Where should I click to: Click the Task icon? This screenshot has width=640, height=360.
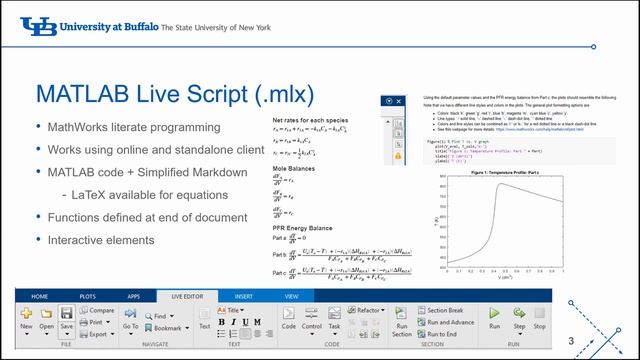coord(334,313)
